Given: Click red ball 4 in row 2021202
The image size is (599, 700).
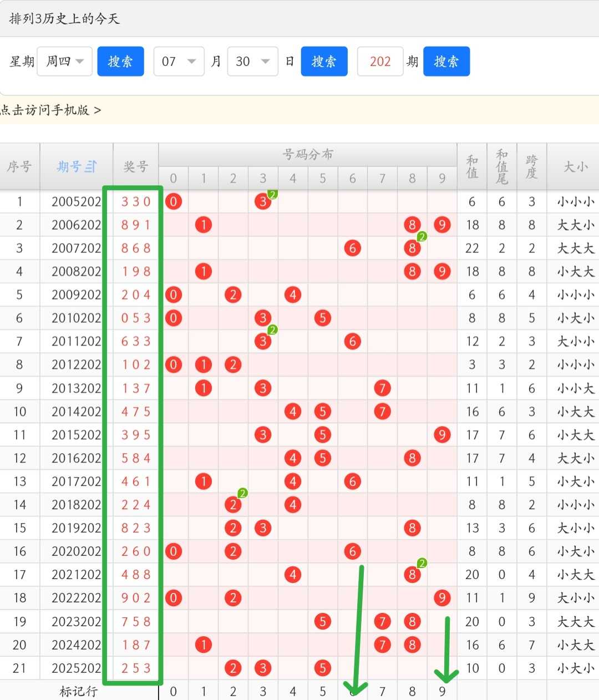Looking at the screenshot, I should point(293,575).
